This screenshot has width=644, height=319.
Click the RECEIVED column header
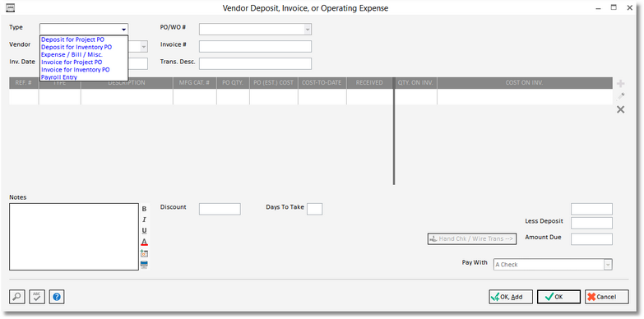(x=369, y=83)
